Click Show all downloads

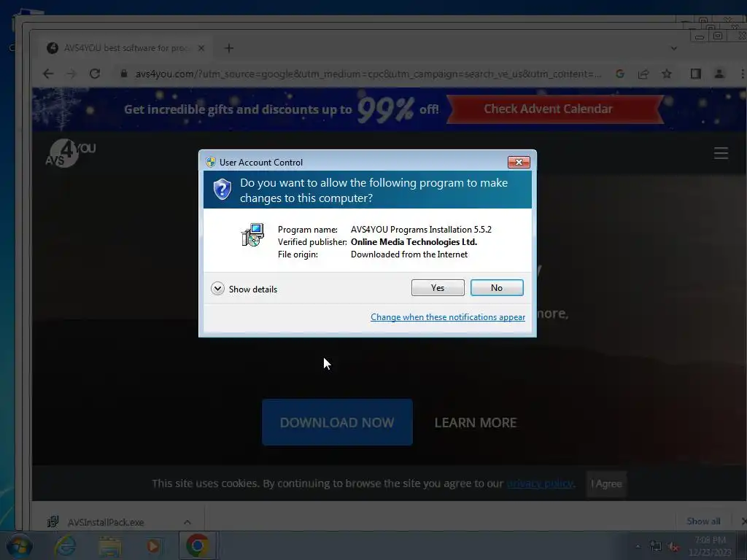coord(703,521)
